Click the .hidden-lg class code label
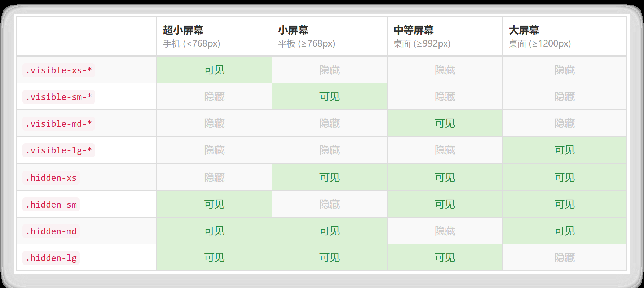Viewport: 644px width, 288px height. [51, 258]
